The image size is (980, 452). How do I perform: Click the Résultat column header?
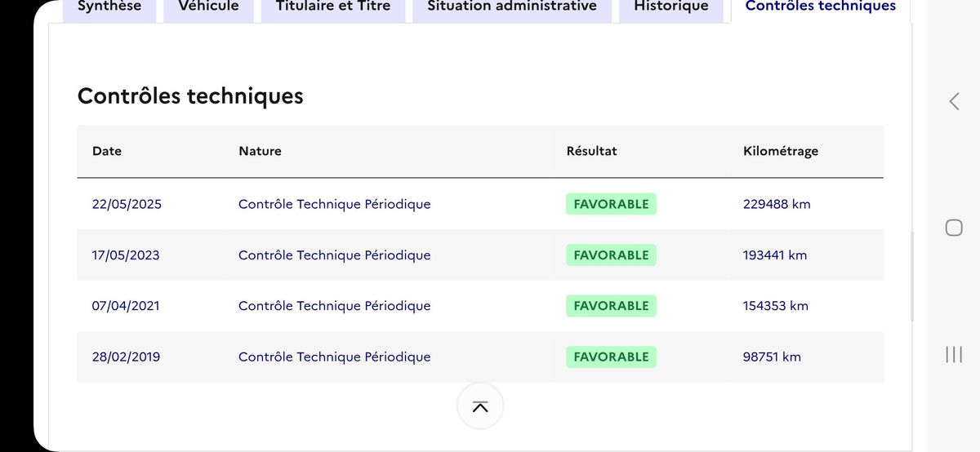(x=591, y=151)
